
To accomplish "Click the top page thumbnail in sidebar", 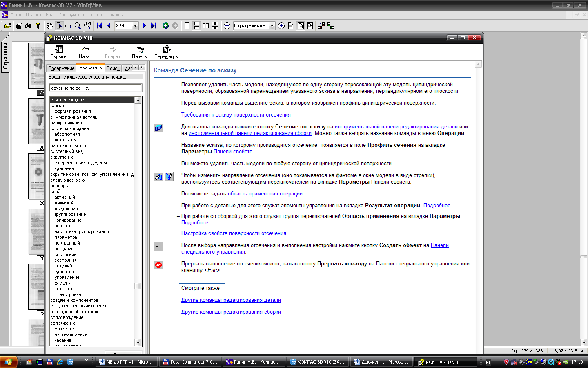I will pyautogui.click(x=36, y=65).
